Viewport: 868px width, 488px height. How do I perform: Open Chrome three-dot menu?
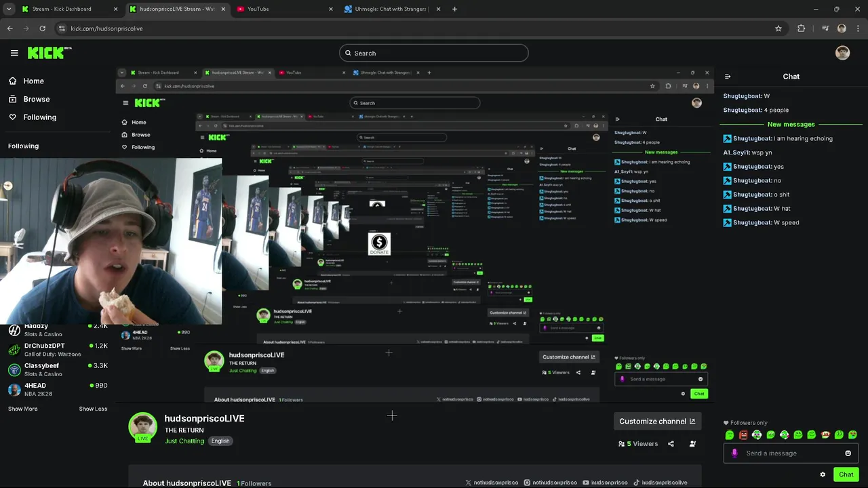(x=858, y=28)
